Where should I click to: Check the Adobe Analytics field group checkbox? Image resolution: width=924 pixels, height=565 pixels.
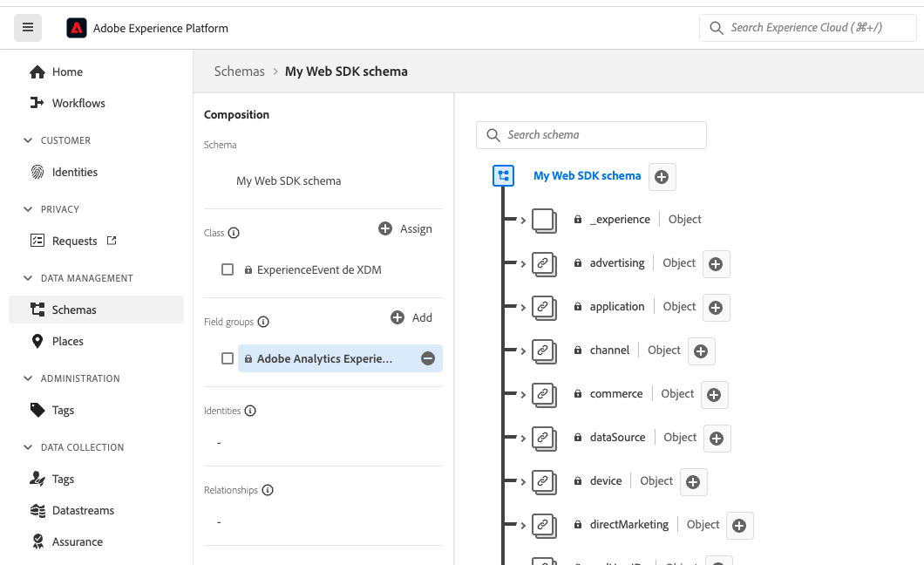click(x=228, y=358)
